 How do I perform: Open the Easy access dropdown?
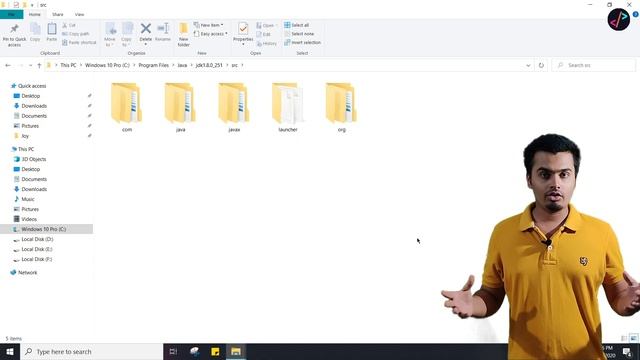[211, 34]
